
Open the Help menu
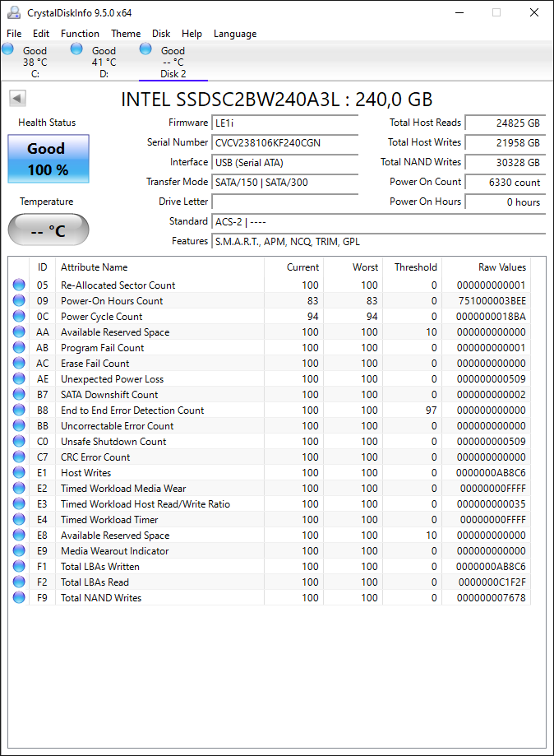click(x=192, y=33)
